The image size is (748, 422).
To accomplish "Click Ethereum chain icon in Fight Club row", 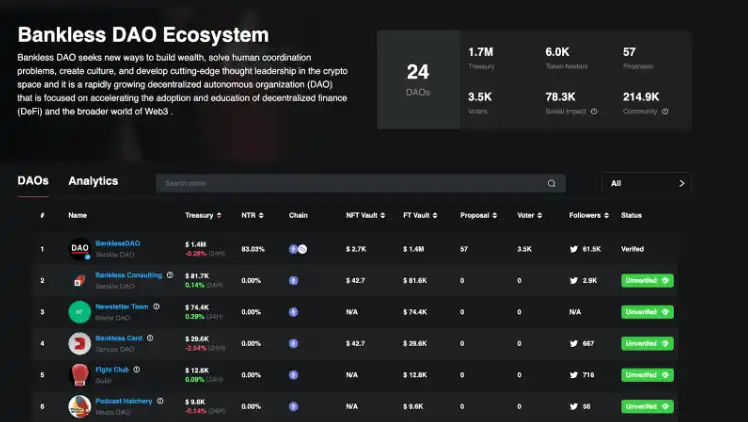I will (293, 375).
